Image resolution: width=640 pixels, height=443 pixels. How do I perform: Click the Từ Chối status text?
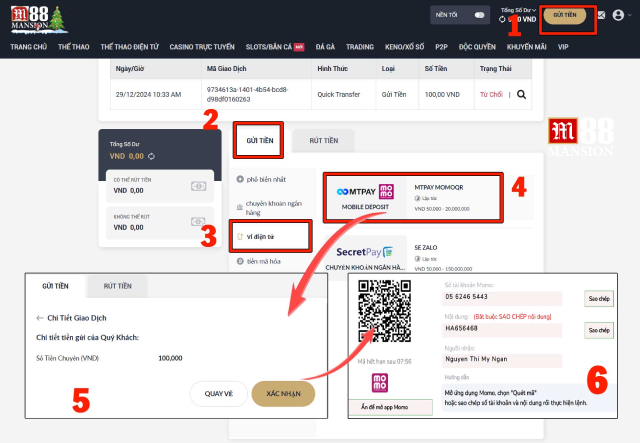[491, 95]
